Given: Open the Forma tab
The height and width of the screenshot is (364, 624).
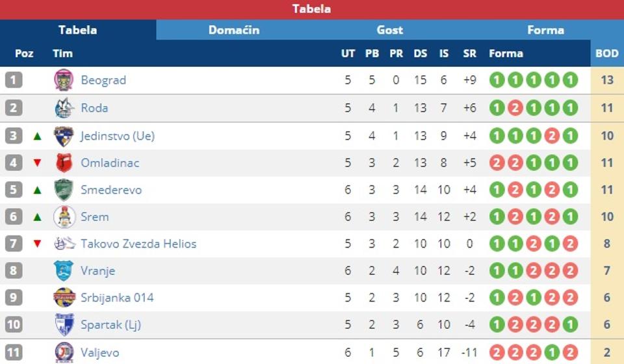Looking at the screenshot, I should [x=545, y=30].
